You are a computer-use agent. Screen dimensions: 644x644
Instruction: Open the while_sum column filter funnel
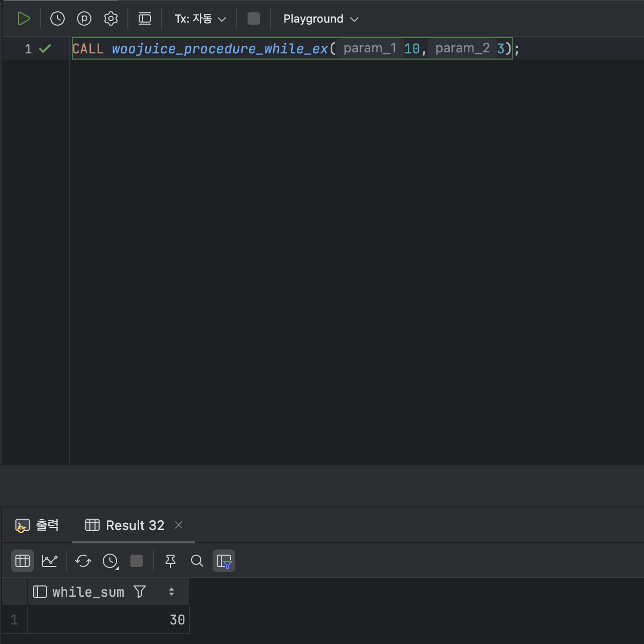pyautogui.click(x=140, y=592)
